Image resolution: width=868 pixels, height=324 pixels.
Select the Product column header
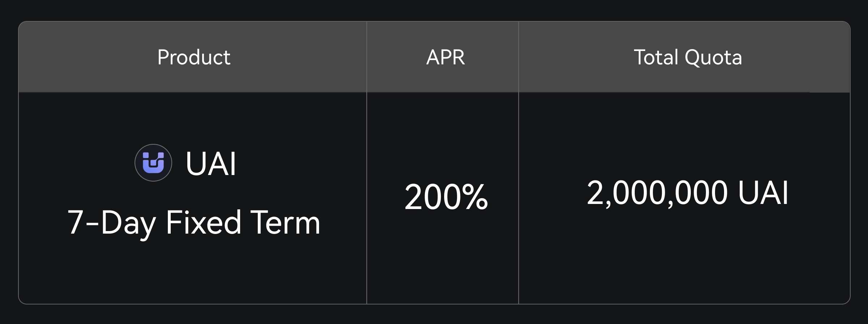click(194, 57)
